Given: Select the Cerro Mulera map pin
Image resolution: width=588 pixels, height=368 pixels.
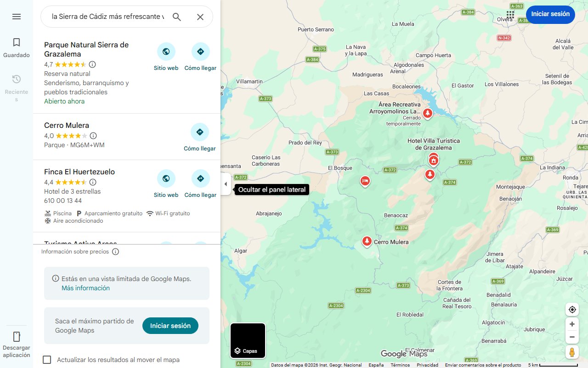Looking at the screenshot, I should point(367,241).
